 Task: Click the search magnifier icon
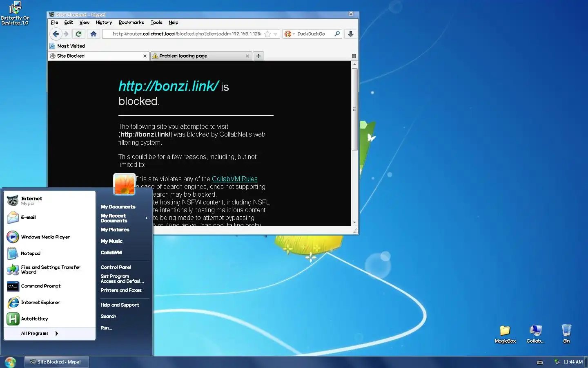(337, 34)
